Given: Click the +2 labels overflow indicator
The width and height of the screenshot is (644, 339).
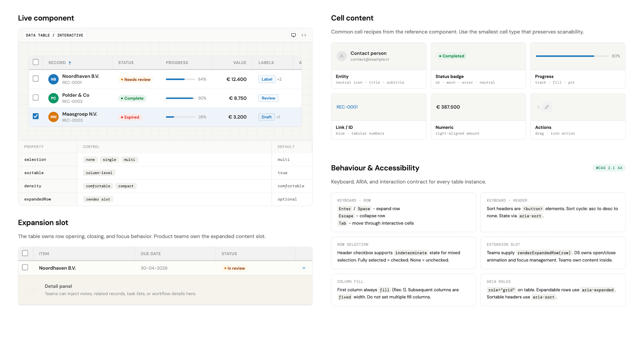Looking at the screenshot, I should (279, 79).
